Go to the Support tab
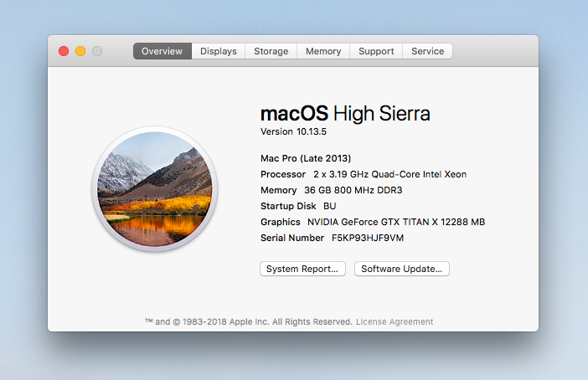The image size is (588, 380). (376, 51)
